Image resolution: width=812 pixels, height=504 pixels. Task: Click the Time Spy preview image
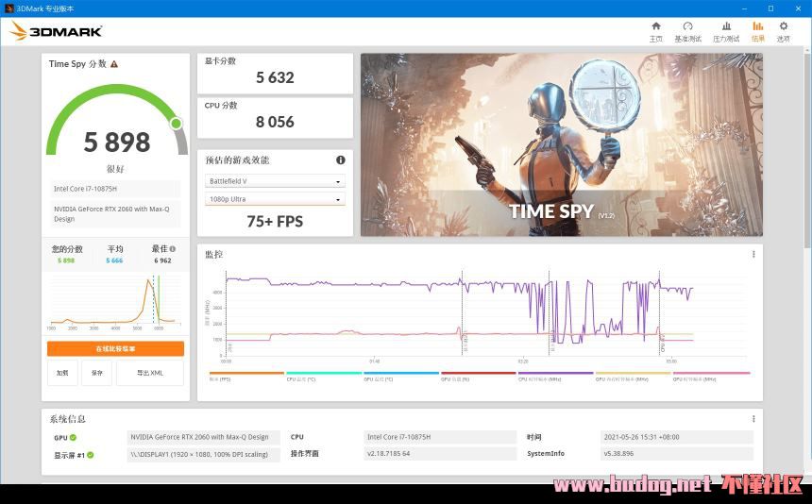(x=561, y=143)
